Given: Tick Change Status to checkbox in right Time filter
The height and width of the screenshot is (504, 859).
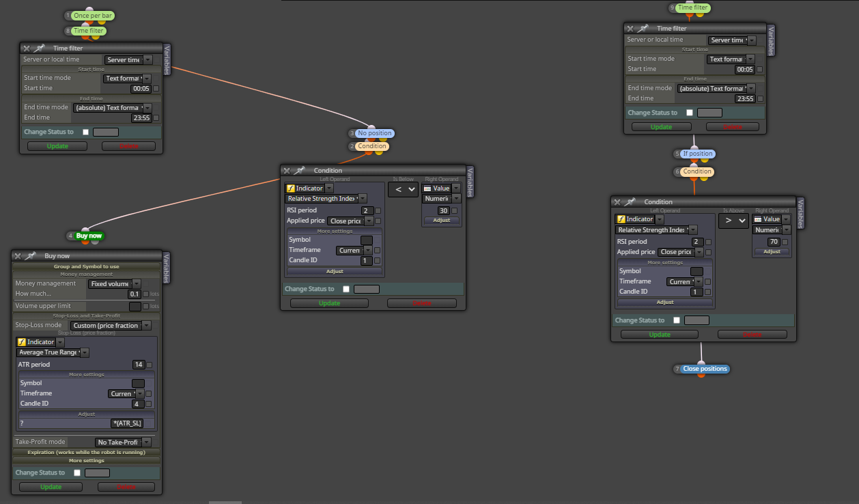Looking at the screenshot, I should [690, 113].
